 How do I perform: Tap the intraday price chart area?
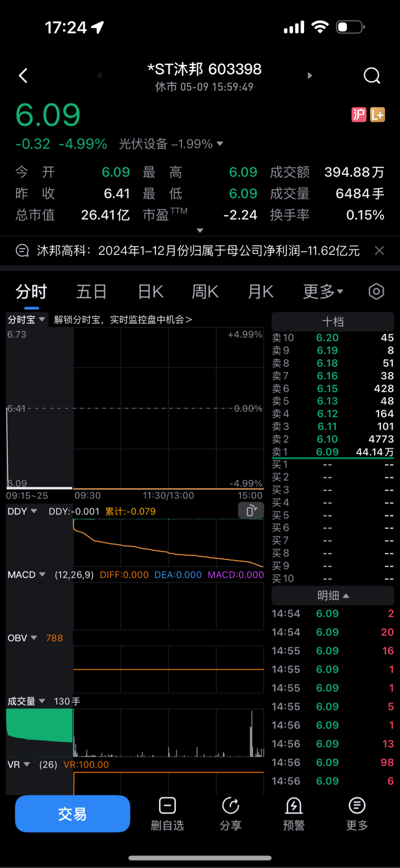pyautogui.click(x=135, y=408)
